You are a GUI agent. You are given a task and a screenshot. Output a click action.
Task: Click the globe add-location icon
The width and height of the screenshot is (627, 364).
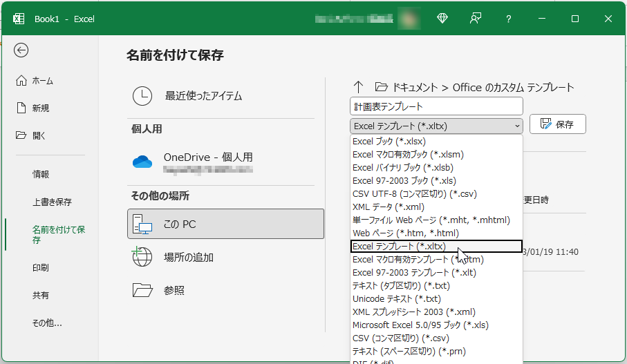pos(142,256)
